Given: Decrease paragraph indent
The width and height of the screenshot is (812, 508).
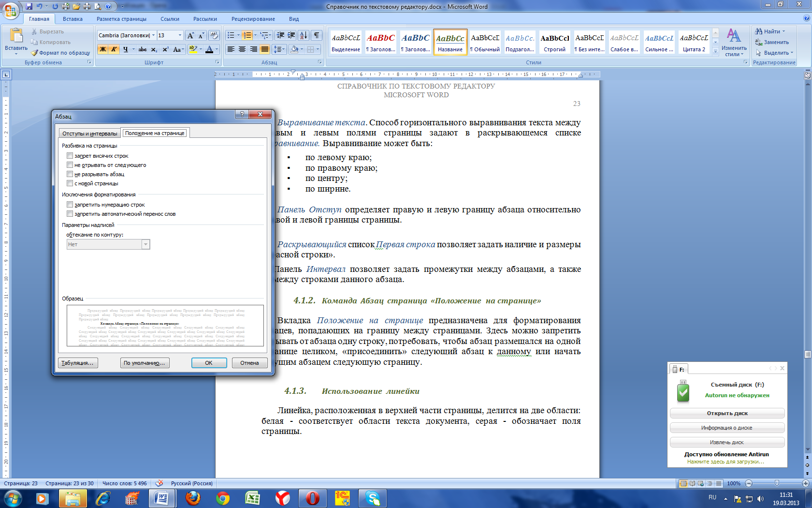Looking at the screenshot, I should pyautogui.click(x=280, y=35).
